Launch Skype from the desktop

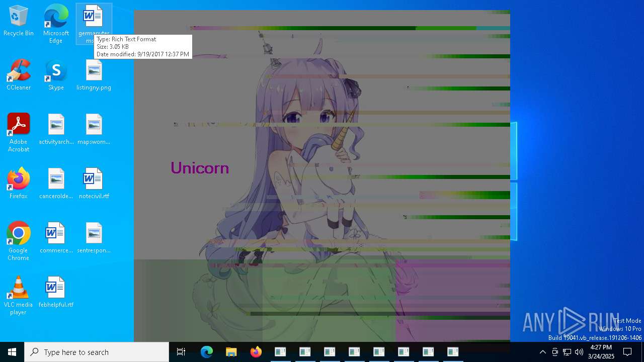[56, 76]
